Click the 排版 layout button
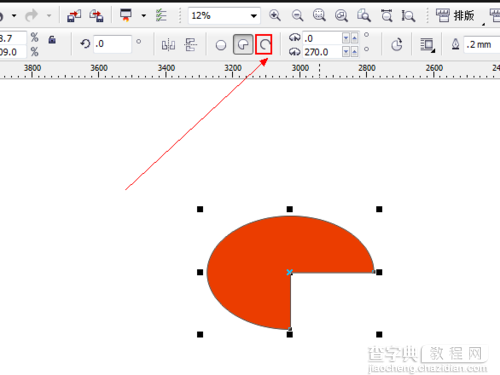 [455, 15]
